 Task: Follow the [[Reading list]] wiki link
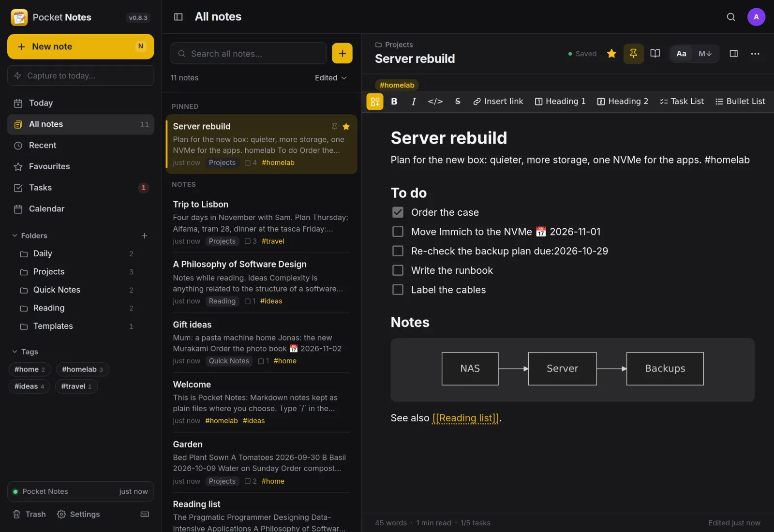(x=465, y=418)
